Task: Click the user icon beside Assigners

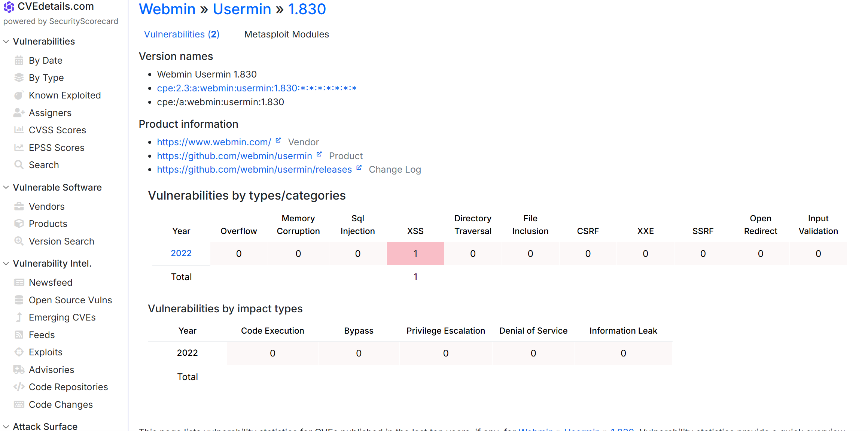Action: [x=19, y=113]
